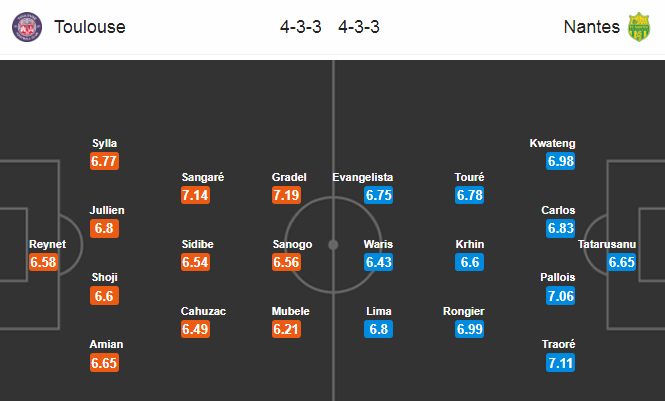Open player Tatarusanu's name label
Screen dimensions: 665x401
[607, 244]
